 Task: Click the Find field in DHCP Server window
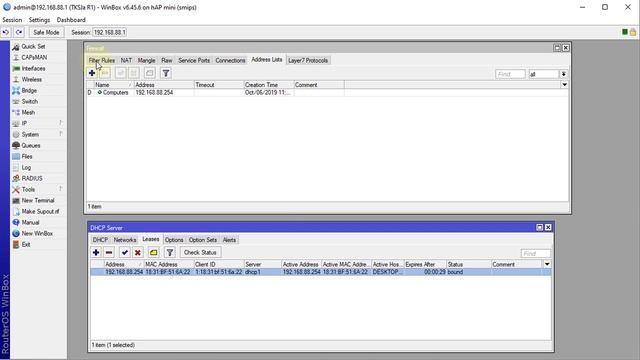(x=536, y=253)
